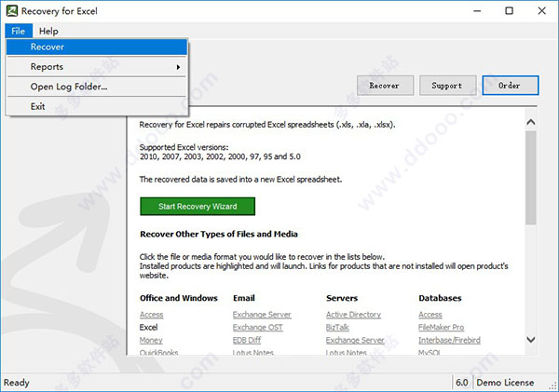Screen dimensions: 559x392
Task: Click the Office and Windows column heading
Action: click(179, 298)
